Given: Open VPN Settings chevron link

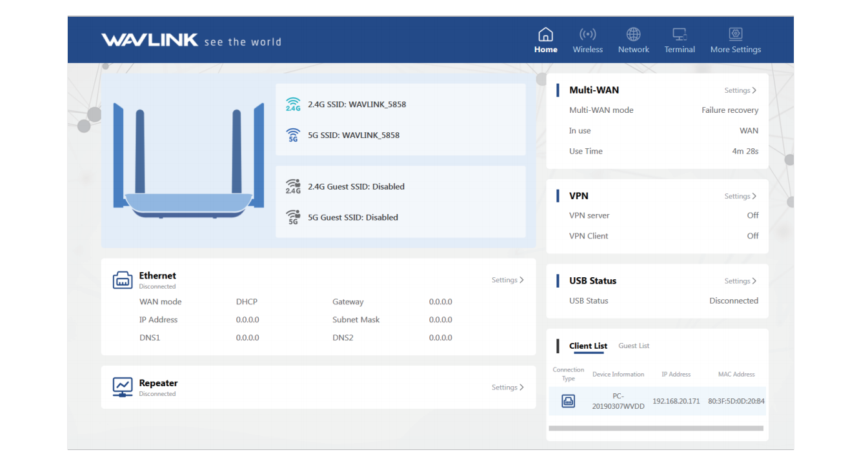Looking at the screenshot, I should pyautogui.click(x=740, y=197).
